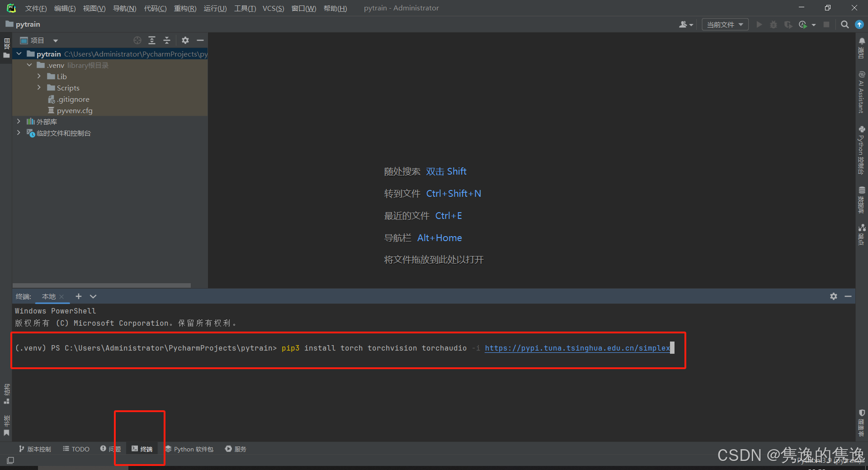The width and height of the screenshot is (868, 470).
Task: Open search everywhere with the magnifier icon
Action: pyautogui.click(x=844, y=24)
